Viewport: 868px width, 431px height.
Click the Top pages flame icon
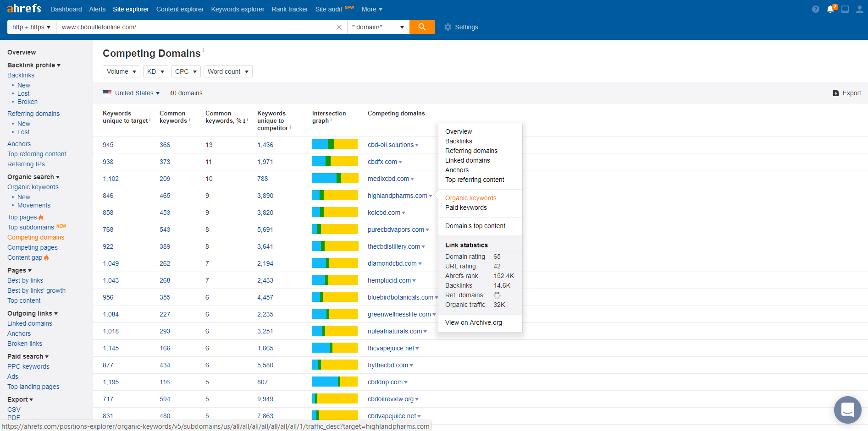pos(41,217)
